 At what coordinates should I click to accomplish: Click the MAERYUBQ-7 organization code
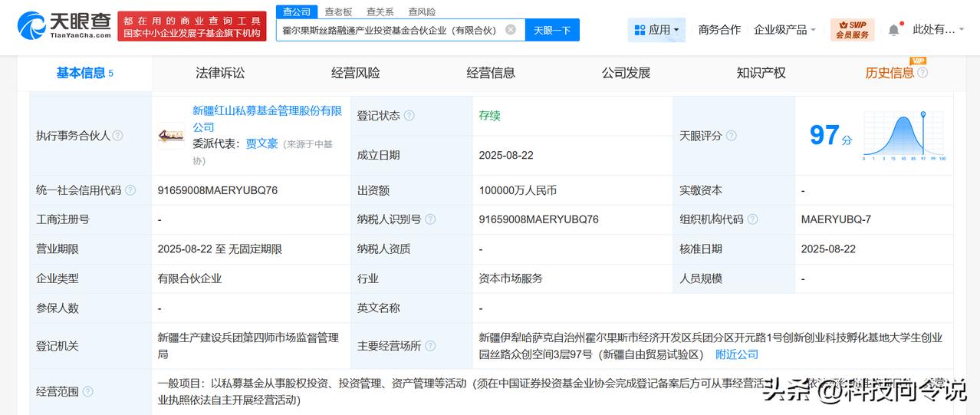[x=836, y=219]
